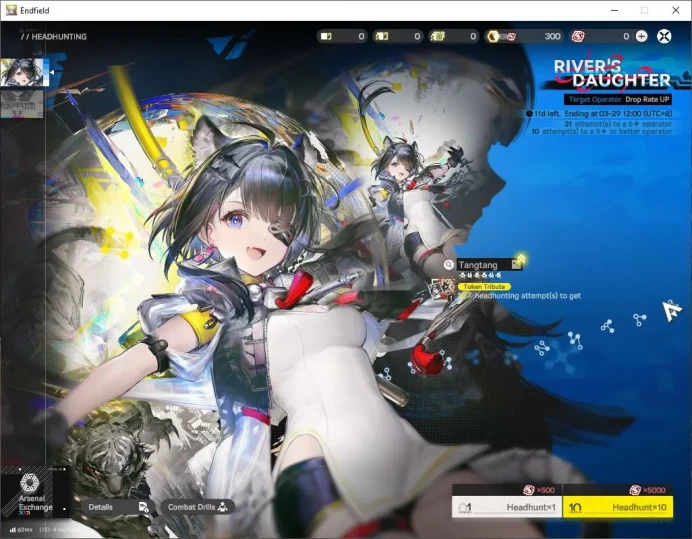Click the network latency 62ms indicator
Screen dimensions: 692x539
21,530
